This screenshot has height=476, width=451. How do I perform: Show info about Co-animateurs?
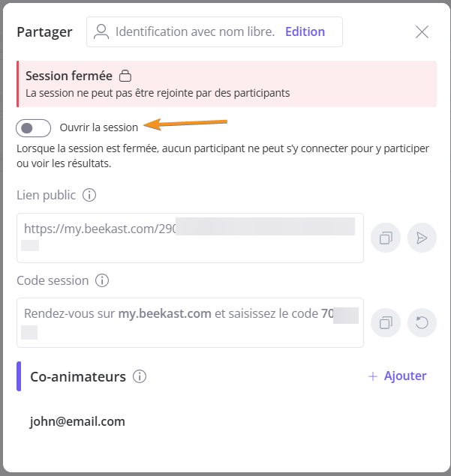(x=140, y=376)
